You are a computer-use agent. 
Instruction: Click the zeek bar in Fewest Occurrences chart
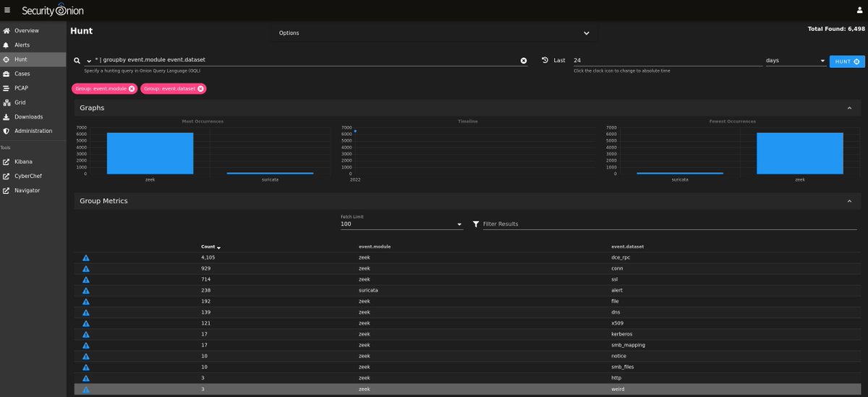coord(799,153)
